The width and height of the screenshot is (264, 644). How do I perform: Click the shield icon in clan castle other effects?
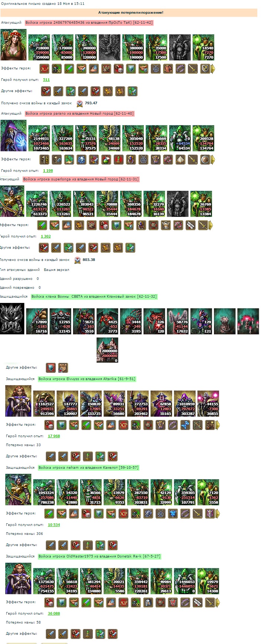coord(51,368)
